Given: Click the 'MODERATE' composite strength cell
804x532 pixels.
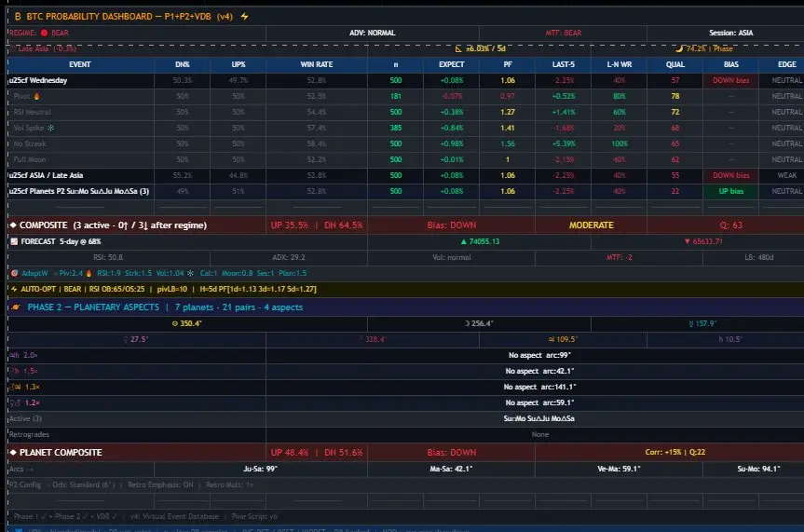Looking at the screenshot, I should click(x=591, y=225).
